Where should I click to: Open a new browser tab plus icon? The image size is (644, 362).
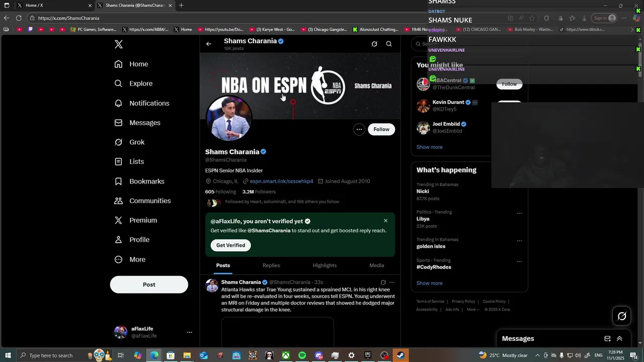click(181, 6)
